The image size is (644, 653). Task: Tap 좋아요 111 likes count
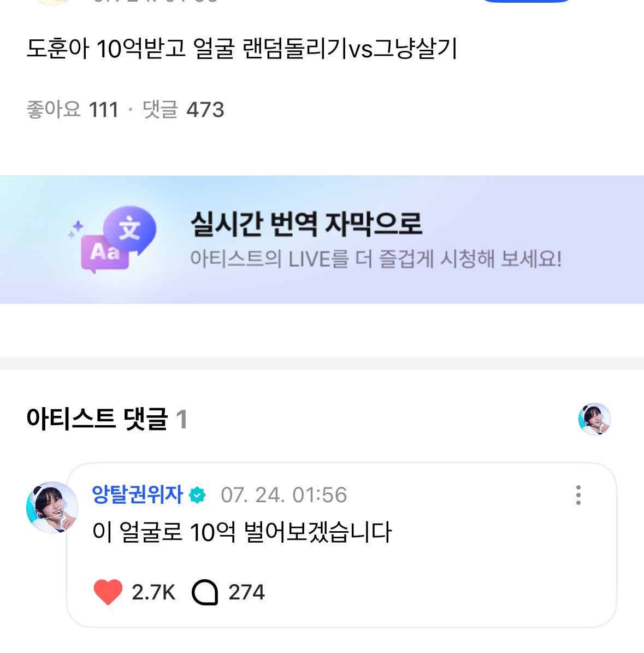[73, 109]
